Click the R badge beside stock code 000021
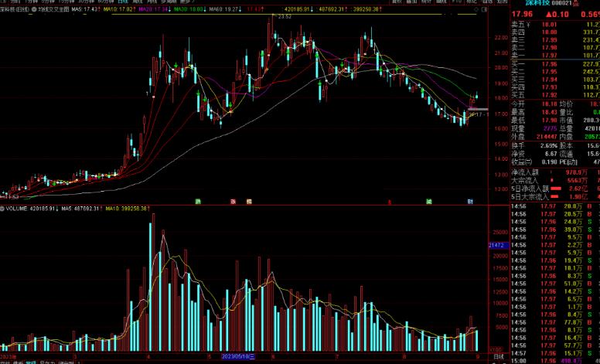This screenshot has width=600, height=364. point(576,3)
